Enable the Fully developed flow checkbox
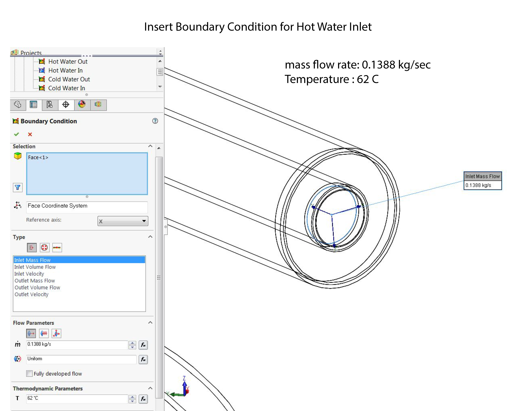This screenshot has width=532, height=411. pos(30,373)
